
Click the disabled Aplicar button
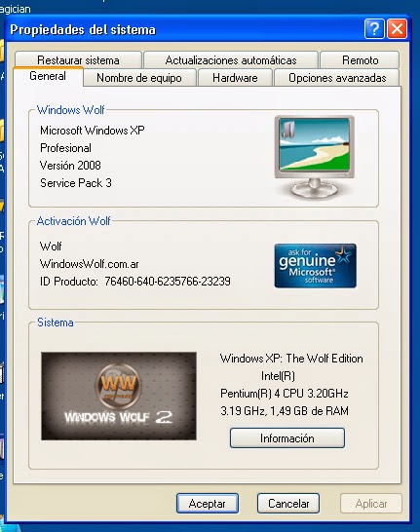[371, 504]
